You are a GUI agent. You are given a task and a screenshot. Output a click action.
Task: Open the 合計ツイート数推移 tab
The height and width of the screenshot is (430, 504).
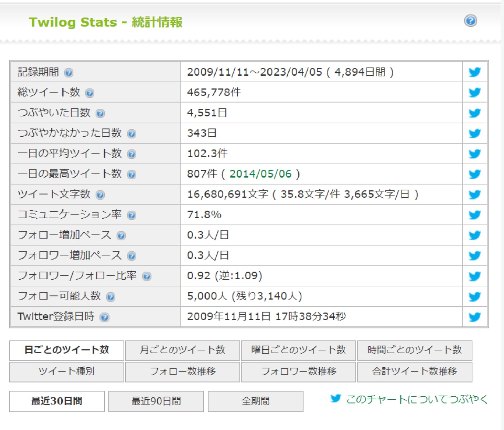[414, 372]
